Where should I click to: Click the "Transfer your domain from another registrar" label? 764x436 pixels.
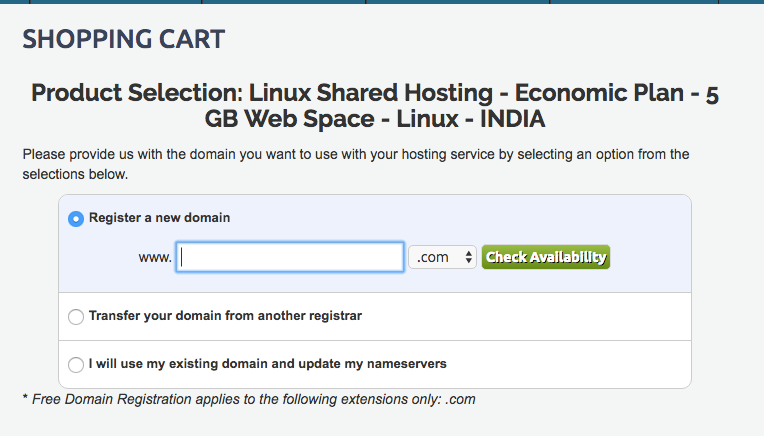tap(225, 315)
